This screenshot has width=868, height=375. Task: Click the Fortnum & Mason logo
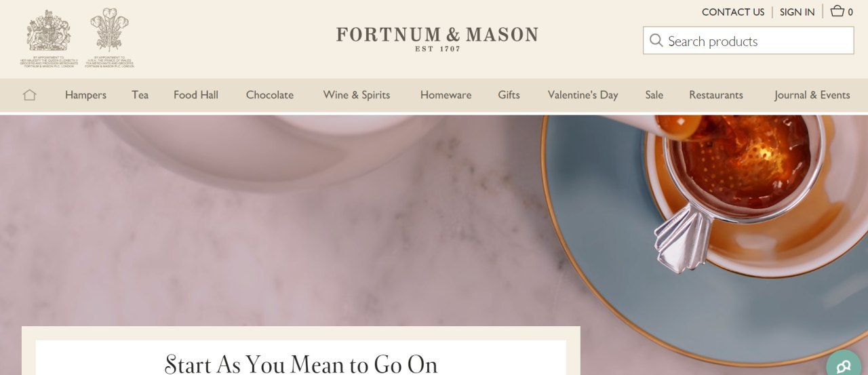[437, 39]
